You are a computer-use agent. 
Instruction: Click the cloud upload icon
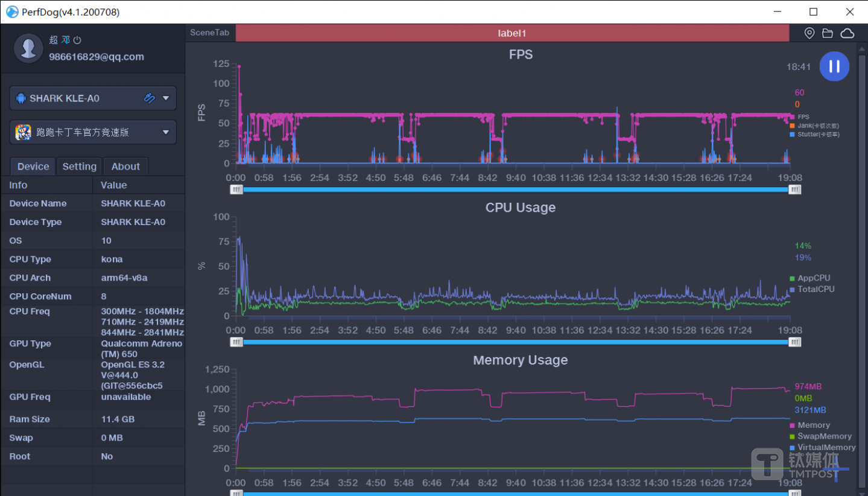[847, 33]
